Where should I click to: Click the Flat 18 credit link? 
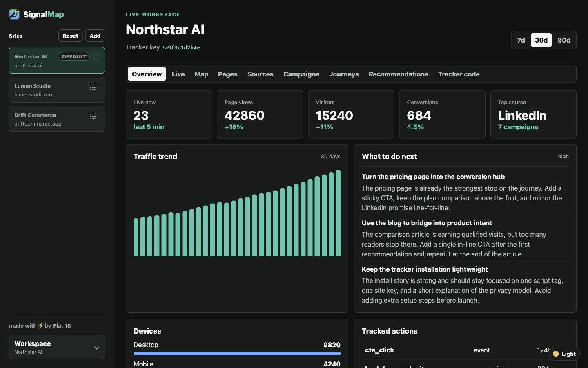62,325
